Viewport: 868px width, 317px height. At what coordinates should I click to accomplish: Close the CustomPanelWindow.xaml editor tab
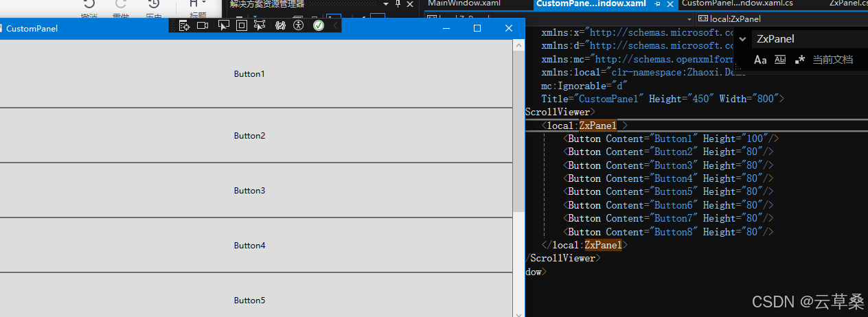[x=670, y=4]
